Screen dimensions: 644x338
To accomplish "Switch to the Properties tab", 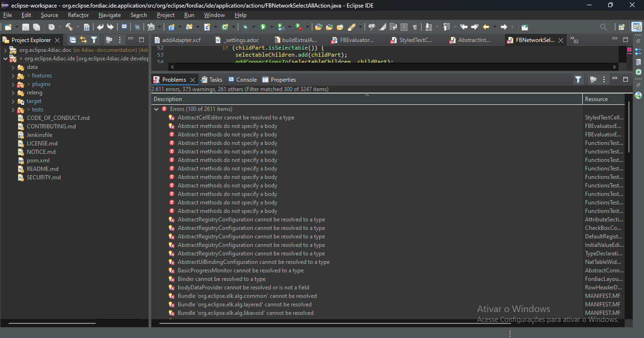I will (x=279, y=80).
